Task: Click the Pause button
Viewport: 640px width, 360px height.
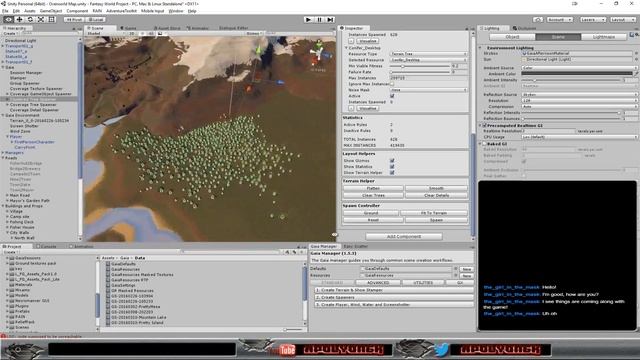Action: pos(320,19)
